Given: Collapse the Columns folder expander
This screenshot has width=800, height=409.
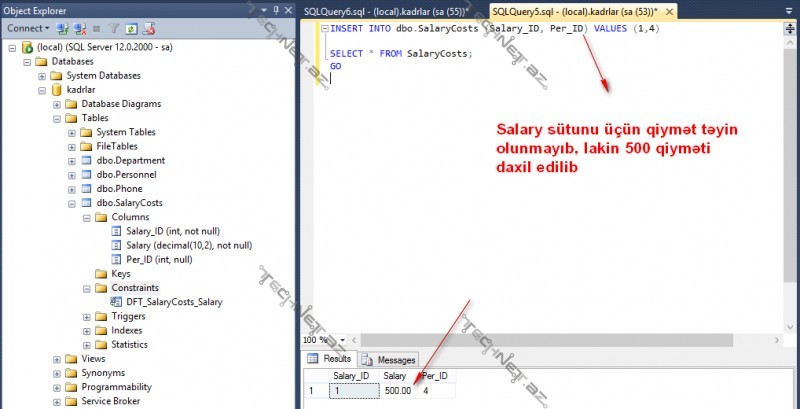Looking at the screenshot, I should (86, 217).
